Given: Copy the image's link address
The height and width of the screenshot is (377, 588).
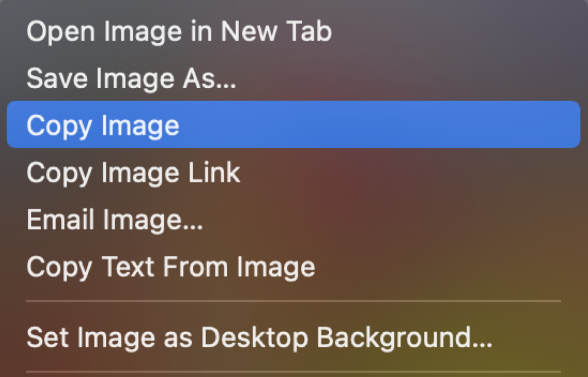Looking at the screenshot, I should (x=133, y=172).
